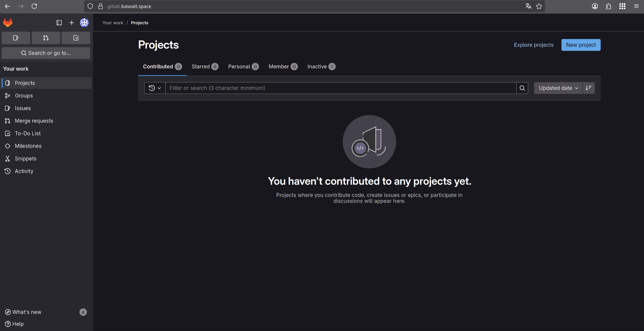The width and height of the screenshot is (644, 331).
Task: Open recent searches history dropdown
Action: [x=155, y=88]
